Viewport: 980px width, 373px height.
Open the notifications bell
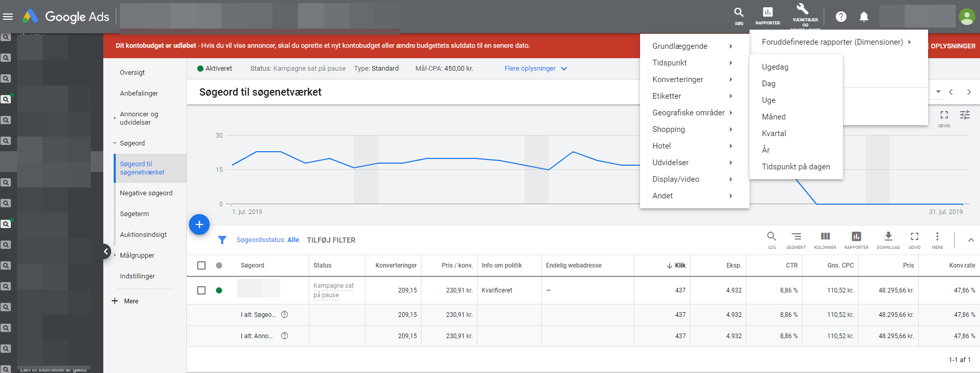point(864,17)
